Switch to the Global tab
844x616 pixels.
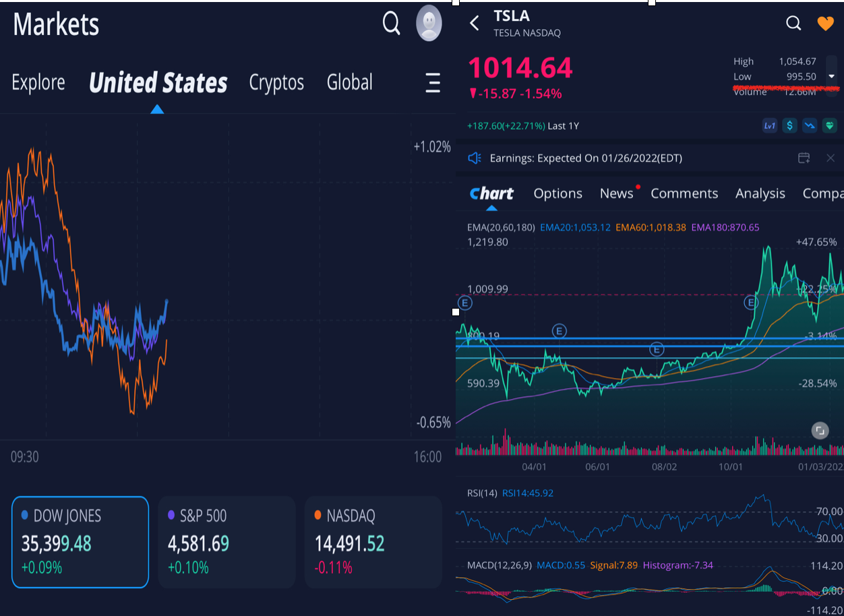point(350,83)
